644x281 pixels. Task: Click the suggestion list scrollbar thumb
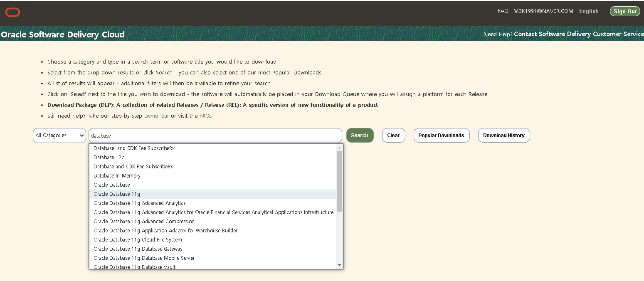pos(339,181)
